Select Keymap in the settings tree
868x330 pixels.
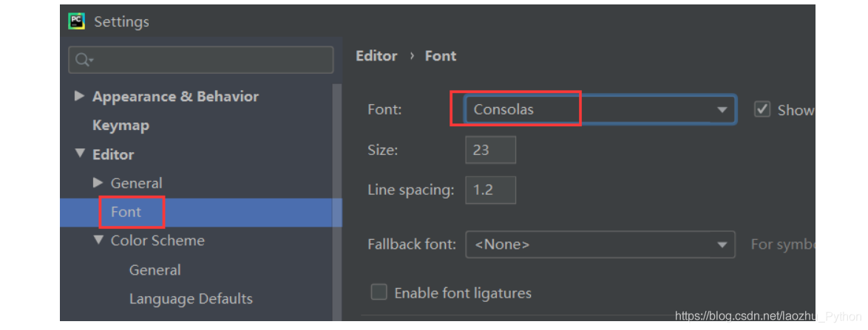pos(121,126)
